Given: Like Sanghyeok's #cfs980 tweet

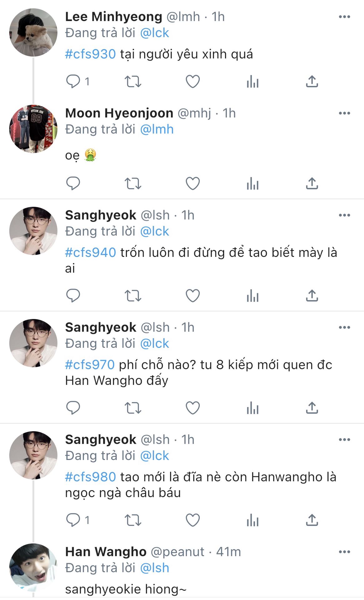Looking at the screenshot, I should [x=193, y=520].
